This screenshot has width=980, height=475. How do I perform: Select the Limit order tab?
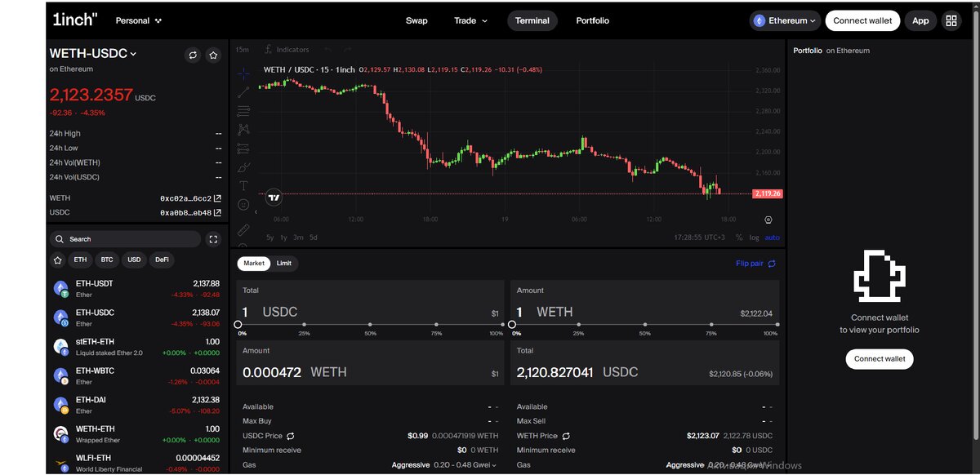click(284, 264)
